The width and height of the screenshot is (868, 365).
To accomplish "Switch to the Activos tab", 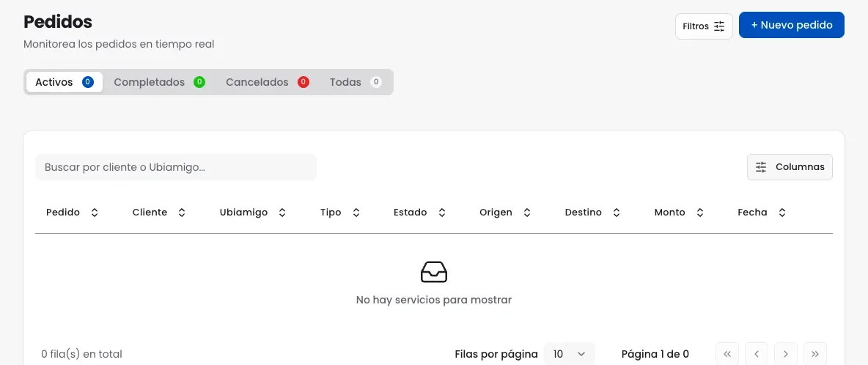I will tap(65, 82).
